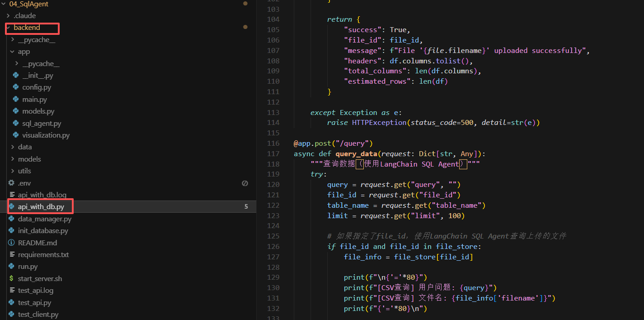The width and height of the screenshot is (644, 320).
Task: Select the app folder name
Action: (24, 52)
